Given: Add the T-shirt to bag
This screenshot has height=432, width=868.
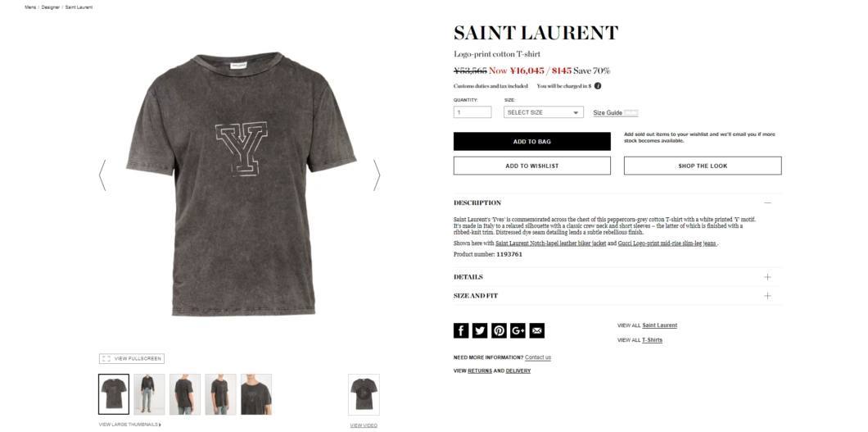Looking at the screenshot, I should click(x=532, y=141).
